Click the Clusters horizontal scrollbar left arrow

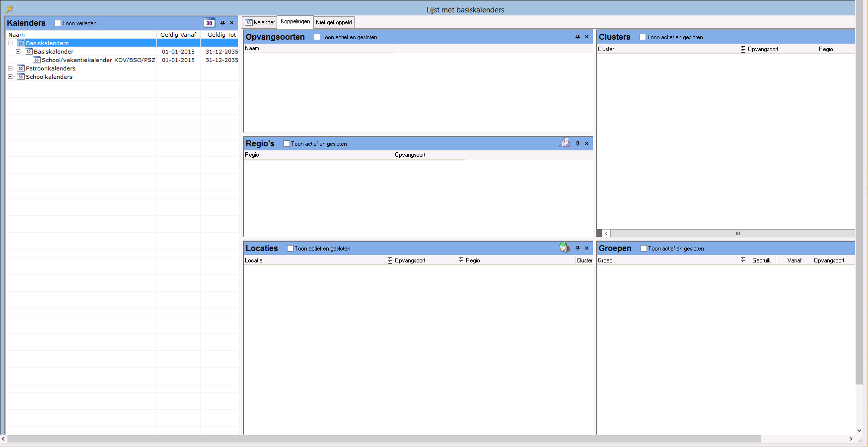pyautogui.click(x=606, y=233)
